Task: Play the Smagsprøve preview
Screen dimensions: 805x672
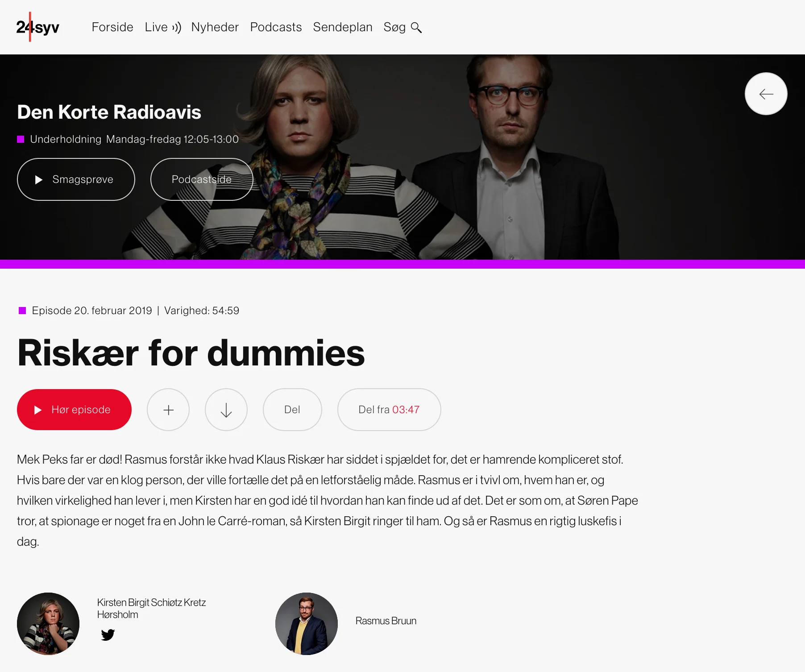Action: (x=76, y=179)
